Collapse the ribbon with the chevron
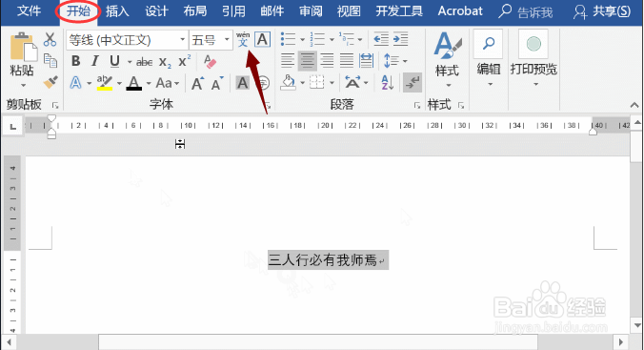 click(634, 105)
